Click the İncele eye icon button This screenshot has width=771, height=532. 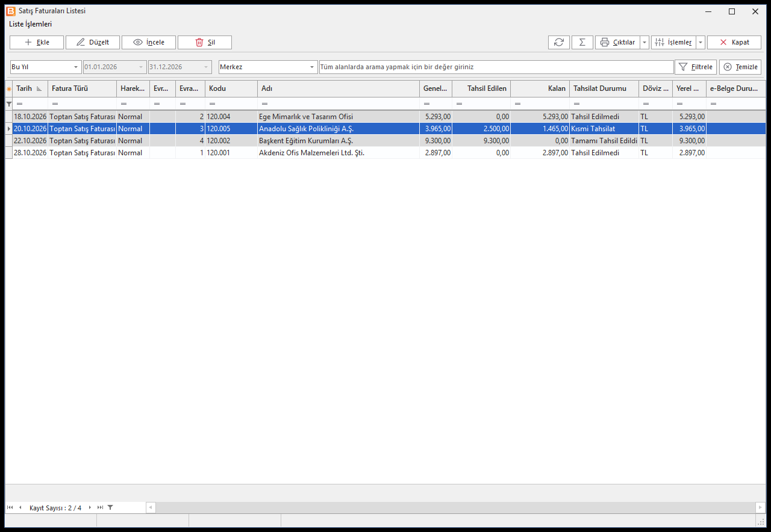click(148, 42)
